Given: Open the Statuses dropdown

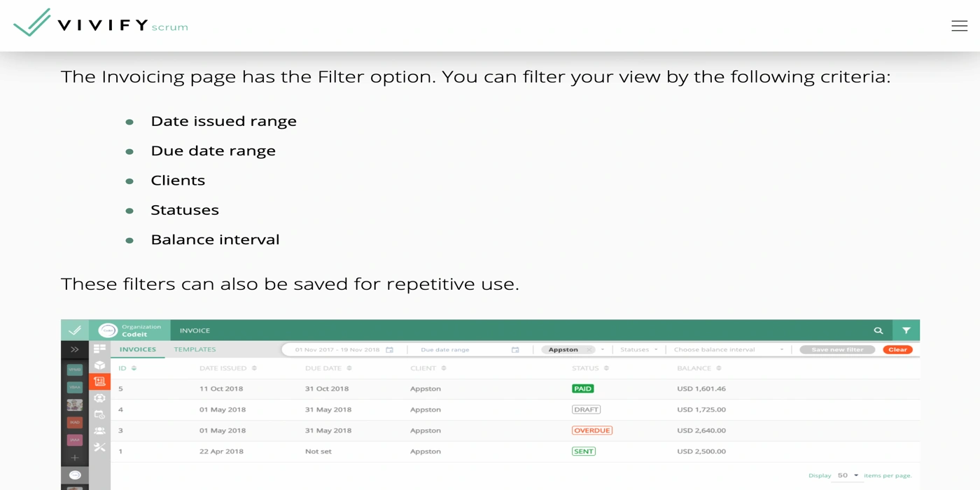Looking at the screenshot, I should pos(638,350).
